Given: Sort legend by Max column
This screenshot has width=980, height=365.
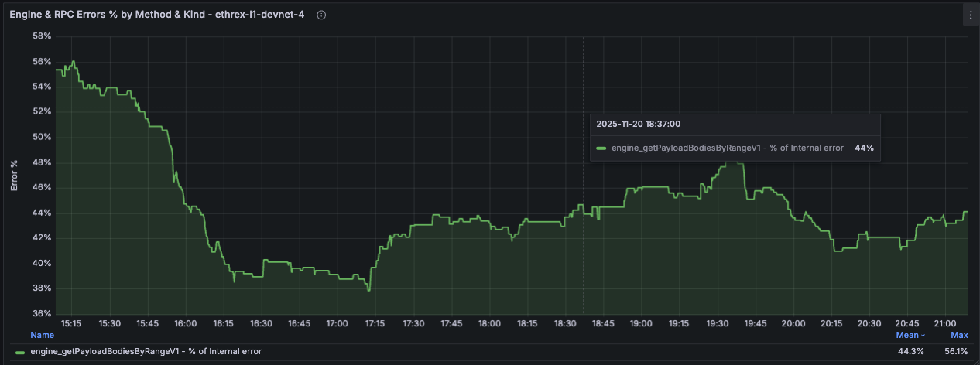Looking at the screenshot, I should tap(959, 335).
